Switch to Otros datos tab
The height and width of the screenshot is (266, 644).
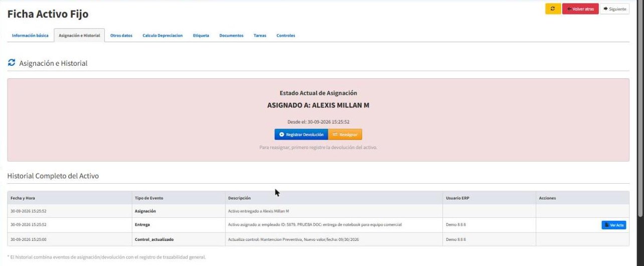click(121, 36)
